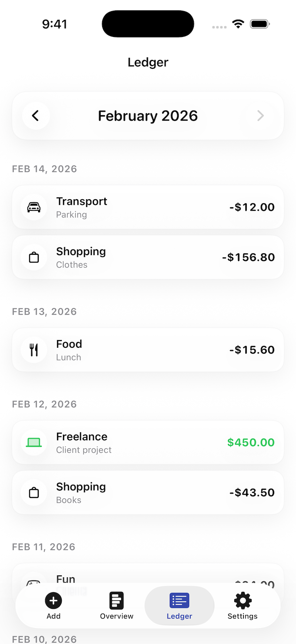Screen dimensions: 296x644
Task: Open the Overview tab
Action: click(x=117, y=606)
